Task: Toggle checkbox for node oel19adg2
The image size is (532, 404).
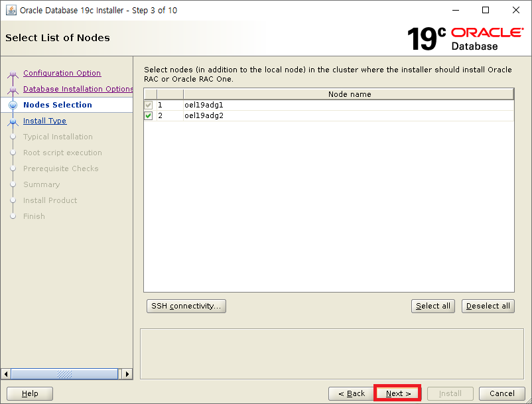Action: tap(149, 115)
